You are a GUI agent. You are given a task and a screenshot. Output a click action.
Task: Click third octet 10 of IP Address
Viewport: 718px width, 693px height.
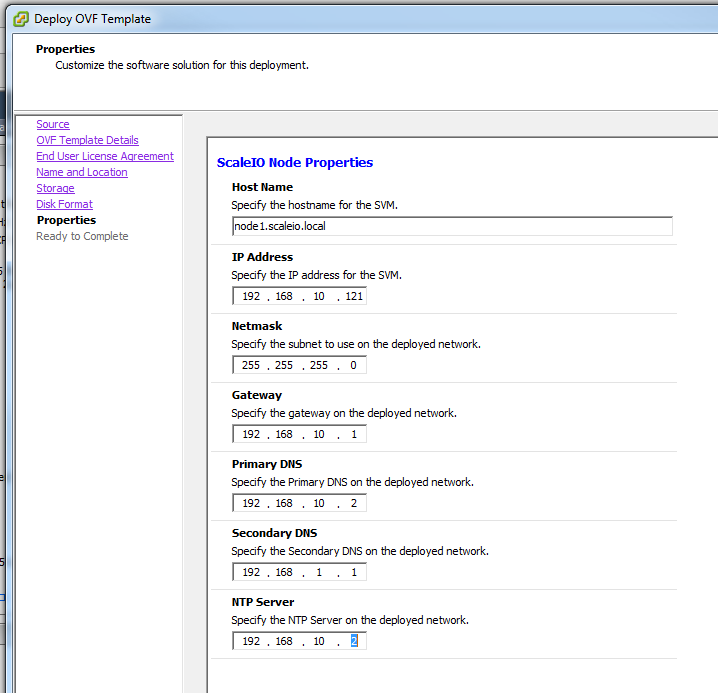319,296
